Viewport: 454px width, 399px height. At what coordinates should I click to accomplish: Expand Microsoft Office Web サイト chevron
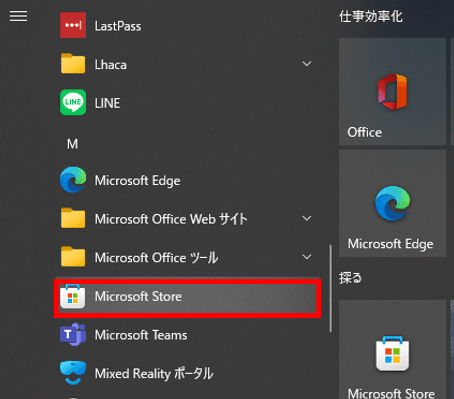[x=307, y=218]
